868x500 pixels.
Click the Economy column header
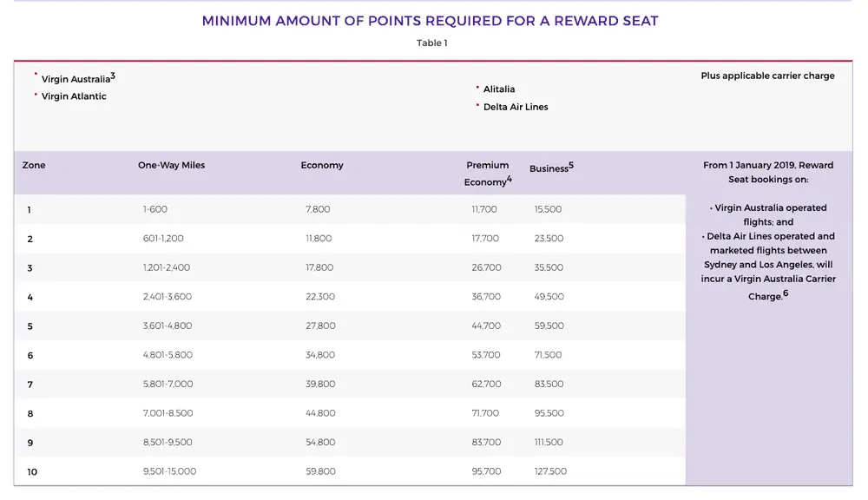322,165
